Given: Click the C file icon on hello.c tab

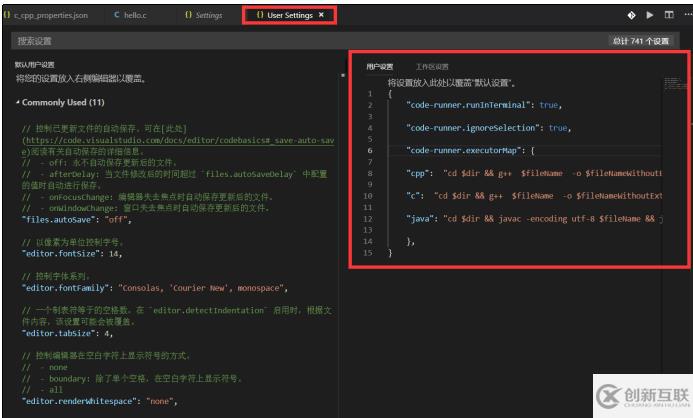Looking at the screenshot, I should click(x=117, y=15).
